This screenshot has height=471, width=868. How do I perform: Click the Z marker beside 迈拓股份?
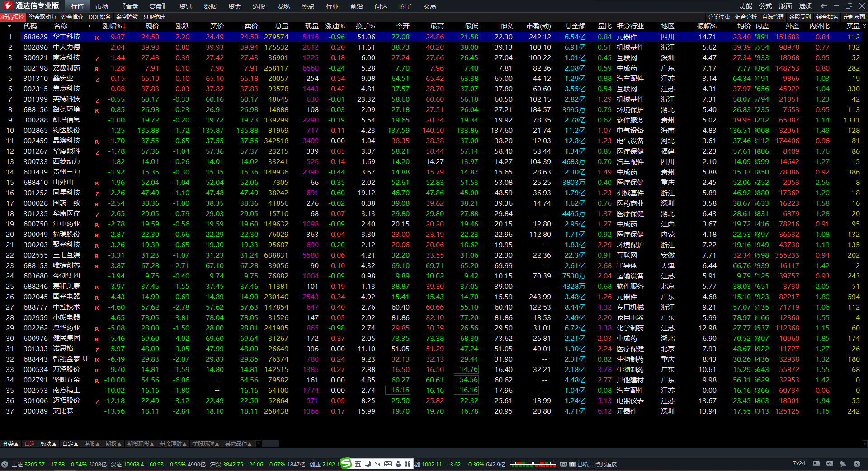click(x=97, y=402)
